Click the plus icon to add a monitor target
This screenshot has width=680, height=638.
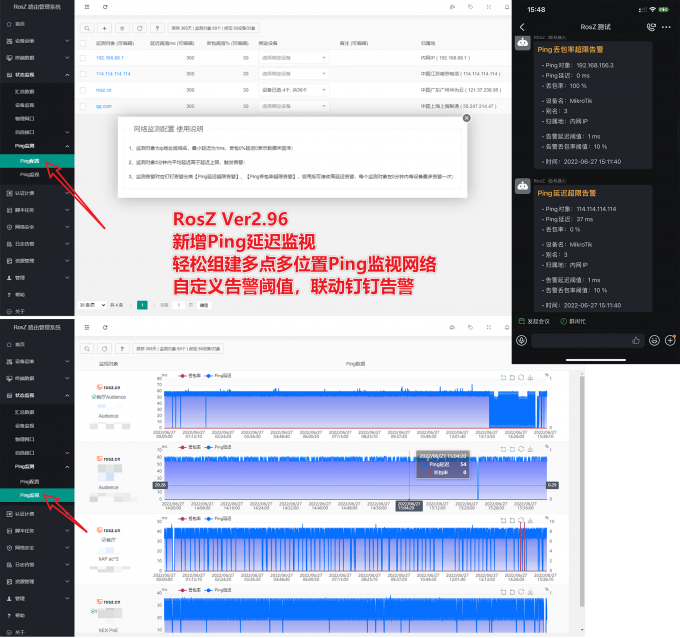tap(105, 28)
